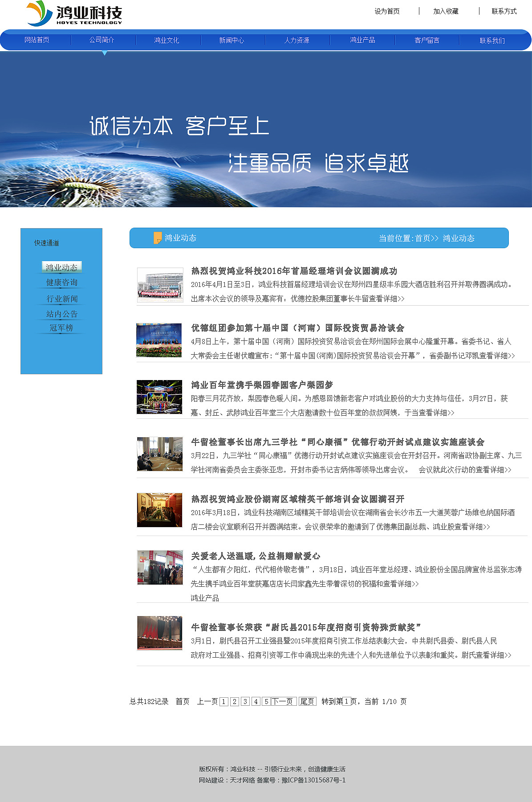
Task: Open 网站首页 in the navigation bar
Action: [x=37, y=40]
